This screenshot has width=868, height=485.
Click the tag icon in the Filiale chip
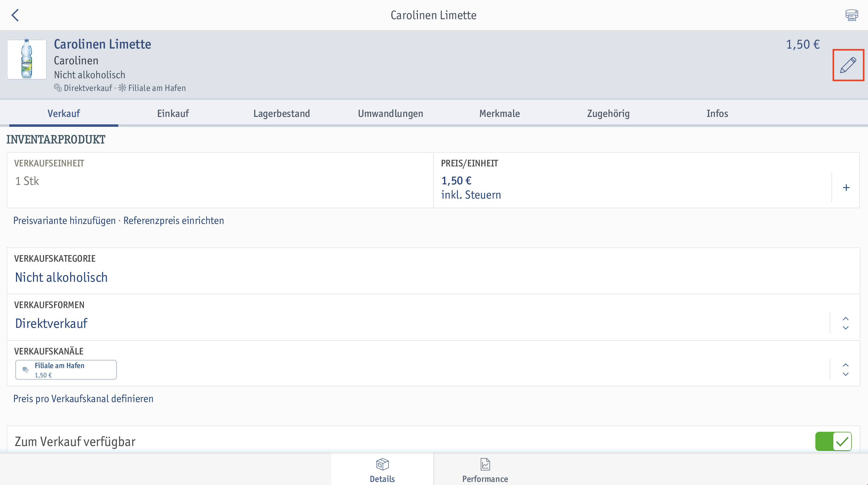pyautogui.click(x=25, y=370)
